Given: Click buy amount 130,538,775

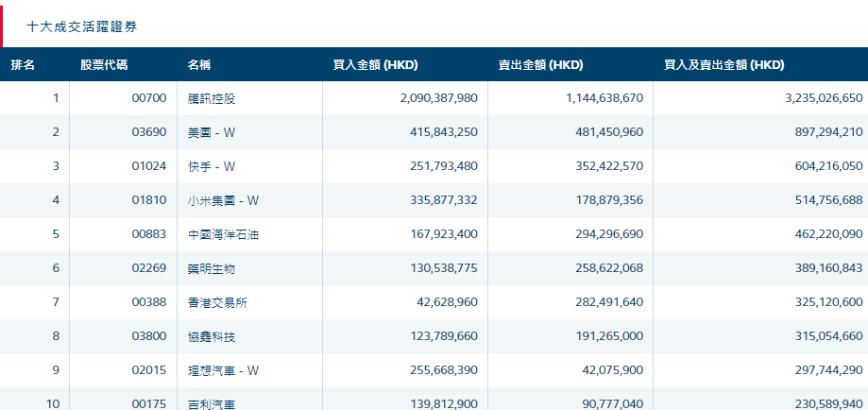Looking at the screenshot, I should tap(444, 268).
